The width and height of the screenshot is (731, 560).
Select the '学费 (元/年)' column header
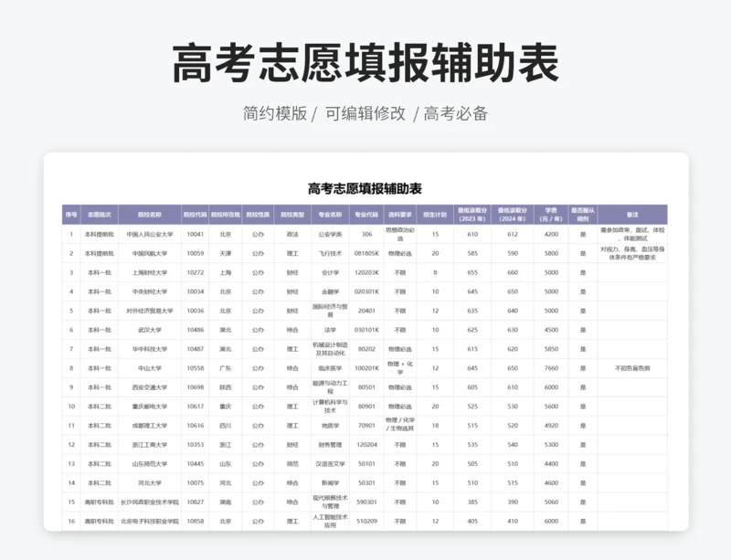click(x=551, y=215)
